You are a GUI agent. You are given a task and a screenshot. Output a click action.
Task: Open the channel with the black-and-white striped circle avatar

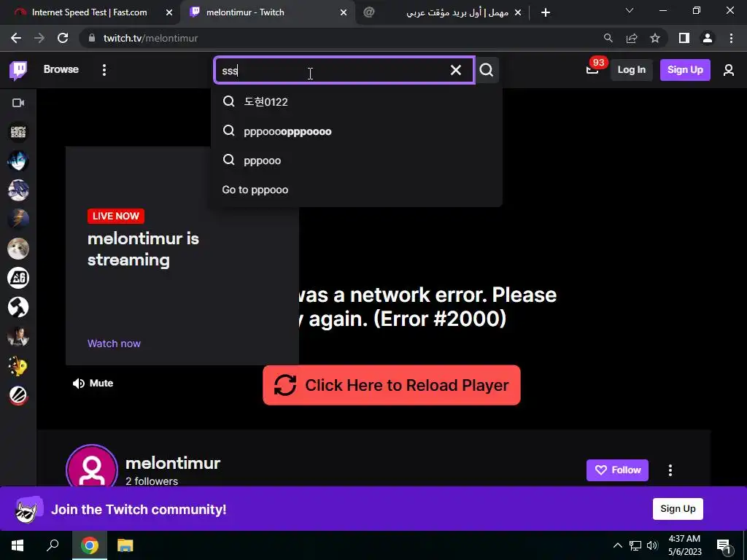click(18, 395)
